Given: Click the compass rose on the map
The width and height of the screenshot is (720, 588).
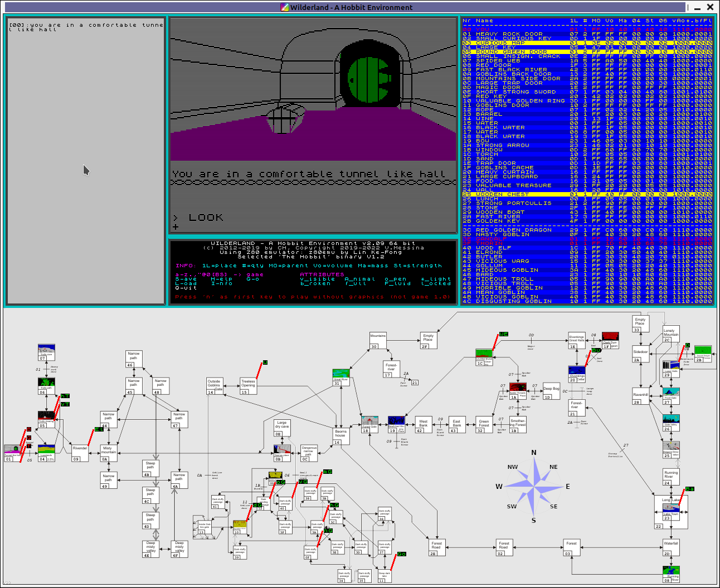Looking at the screenshot, I should coord(534,487).
